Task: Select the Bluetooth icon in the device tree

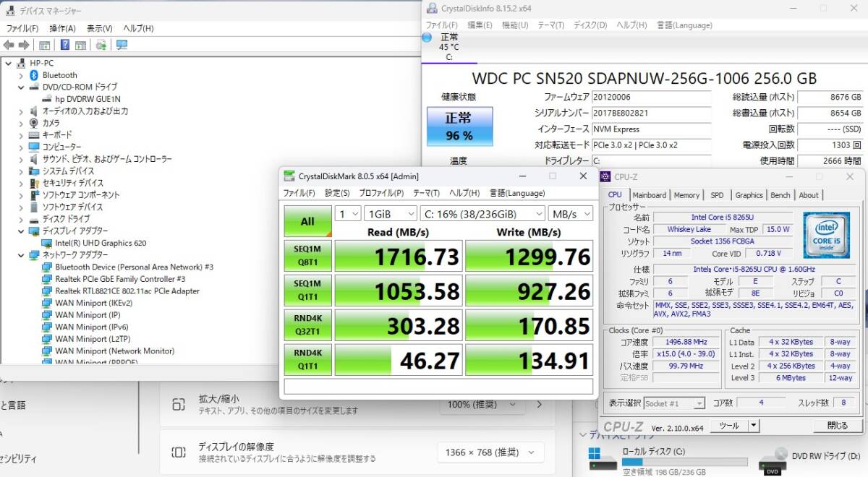Action: coord(34,75)
